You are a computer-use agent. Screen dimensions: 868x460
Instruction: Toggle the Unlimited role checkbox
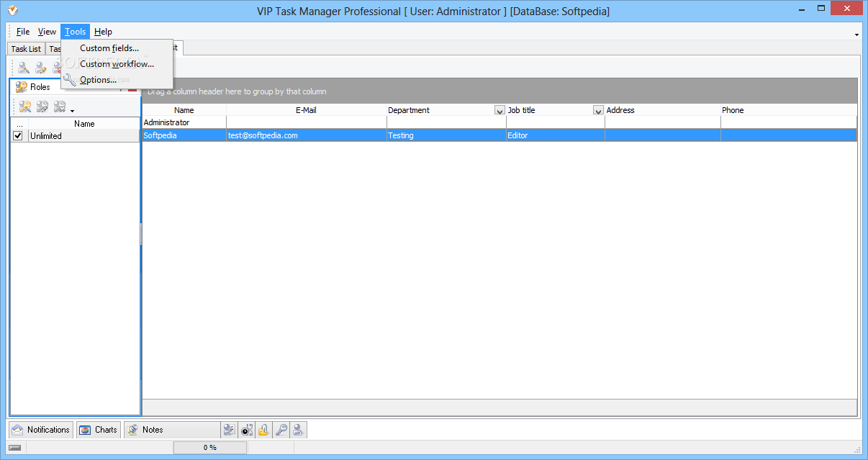(18, 136)
